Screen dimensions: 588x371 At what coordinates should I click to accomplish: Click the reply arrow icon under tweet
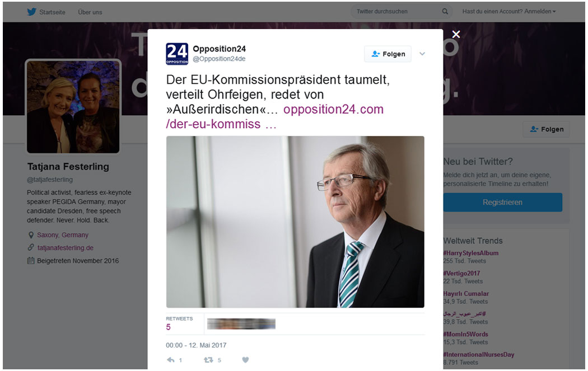click(171, 360)
